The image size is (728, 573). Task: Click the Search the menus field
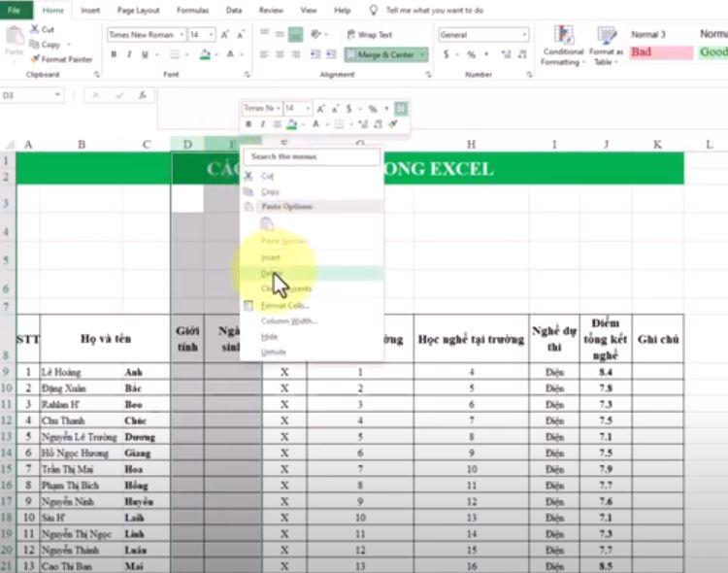pos(312,156)
